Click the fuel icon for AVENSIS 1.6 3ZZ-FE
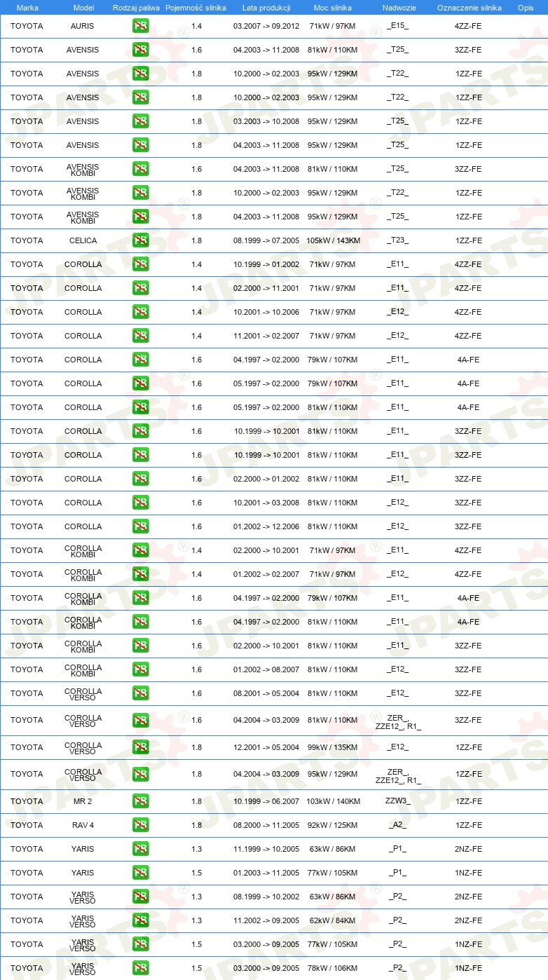548x980 pixels. (140, 50)
